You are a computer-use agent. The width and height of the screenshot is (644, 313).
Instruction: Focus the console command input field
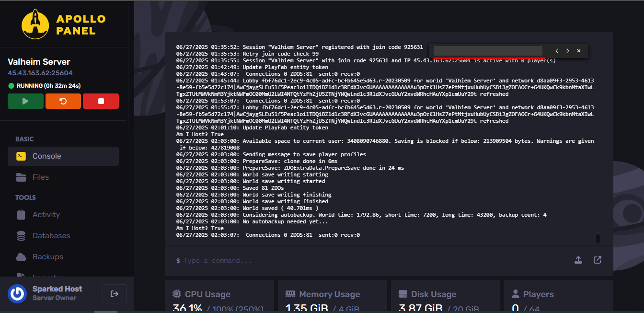374,260
